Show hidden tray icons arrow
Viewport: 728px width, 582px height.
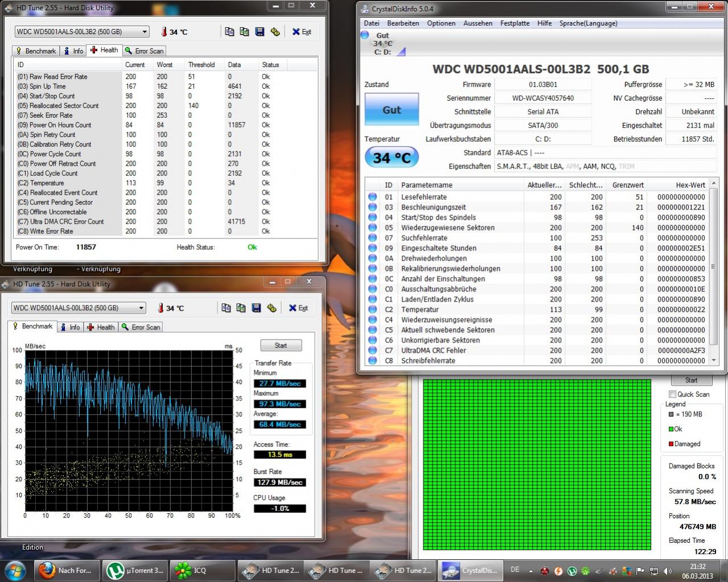pyautogui.click(x=530, y=571)
